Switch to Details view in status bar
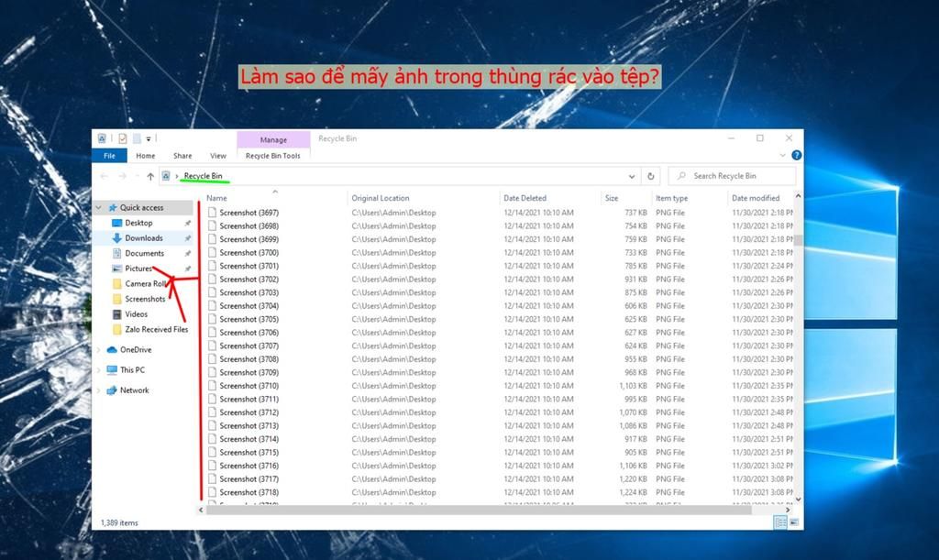 780,522
